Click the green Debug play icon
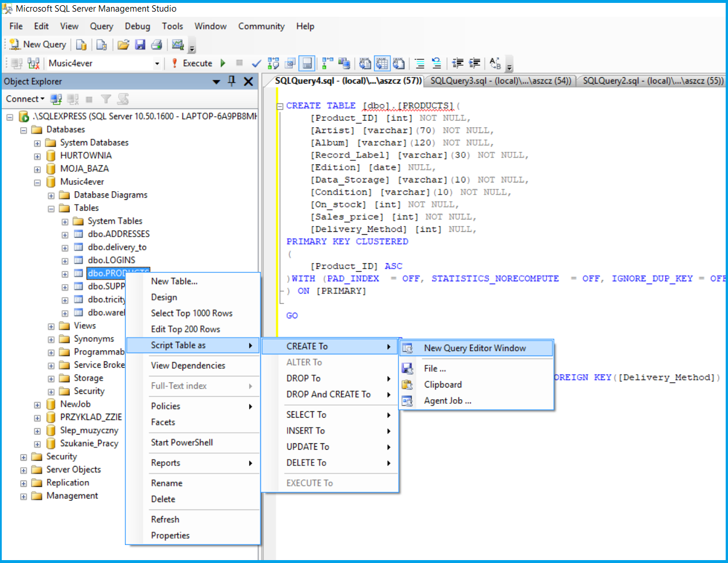728x563 pixels. [223, 63]
